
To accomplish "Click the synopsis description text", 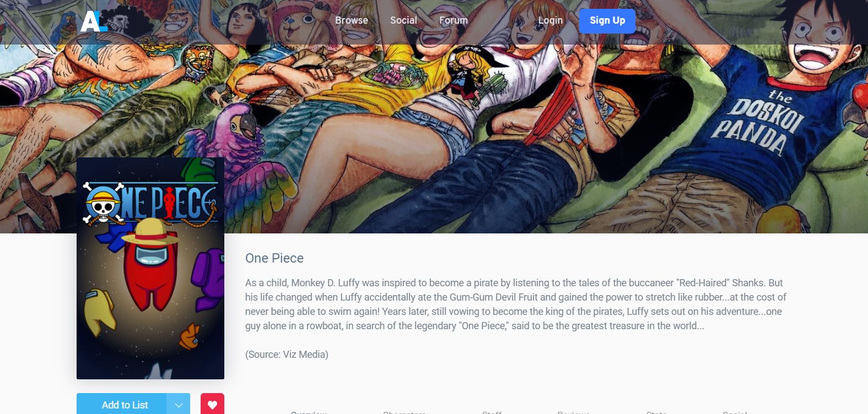I will pos(516,304).
